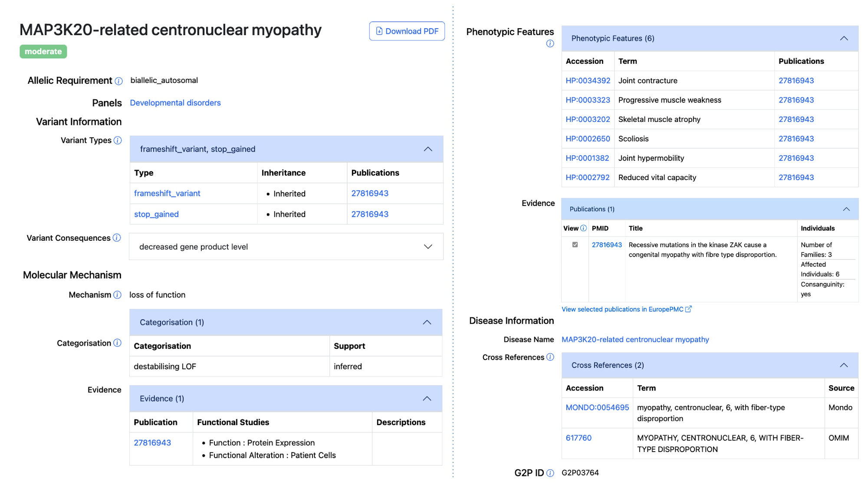Click info icon next to Categorisation label
The height and width of the screenshot is (488, 868).
click(x=117, y=343)
